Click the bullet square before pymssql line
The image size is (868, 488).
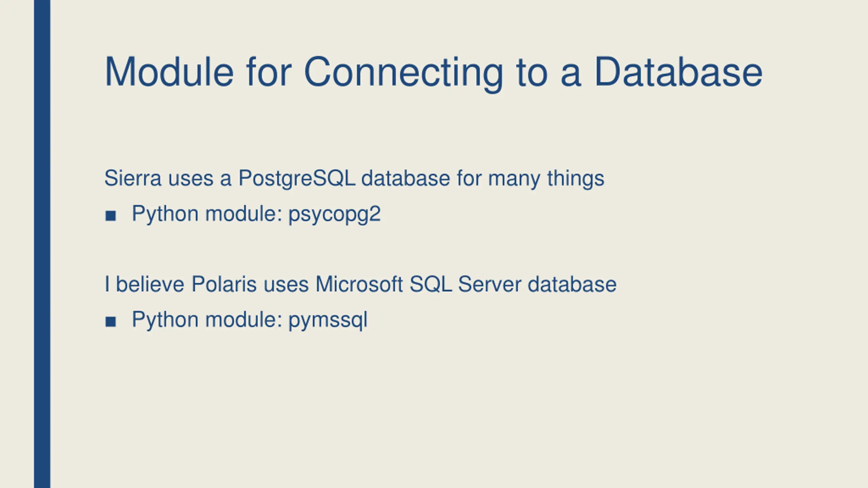(111, 322)
